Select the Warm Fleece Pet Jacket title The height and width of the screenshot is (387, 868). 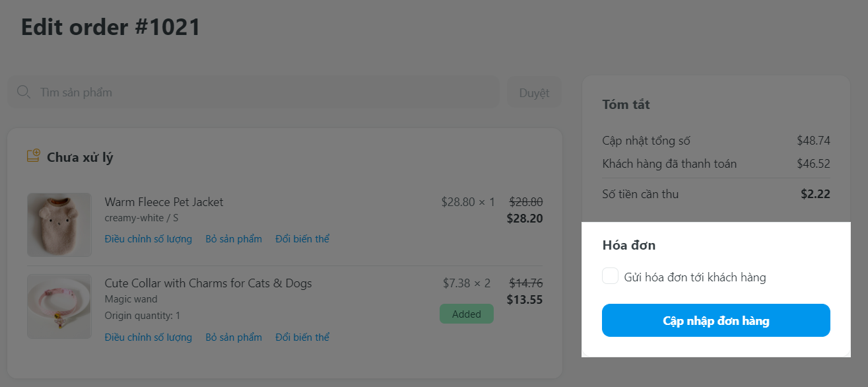coord(164,202)
